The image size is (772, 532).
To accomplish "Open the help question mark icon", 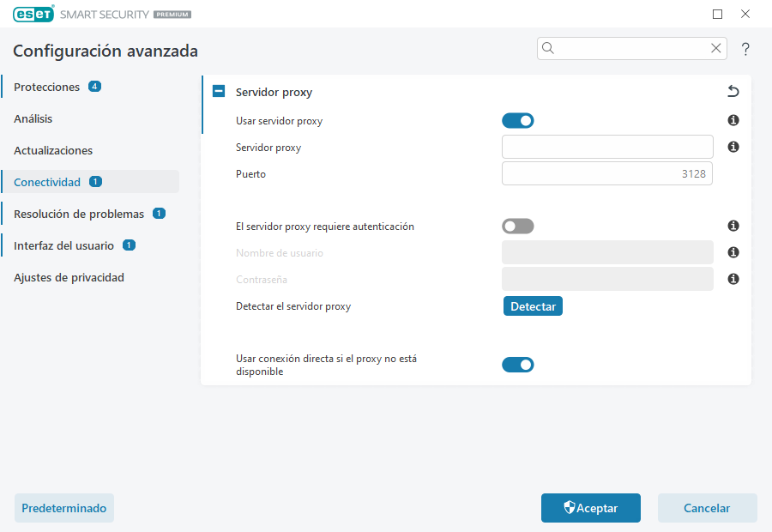I will [x=745, y=49].
